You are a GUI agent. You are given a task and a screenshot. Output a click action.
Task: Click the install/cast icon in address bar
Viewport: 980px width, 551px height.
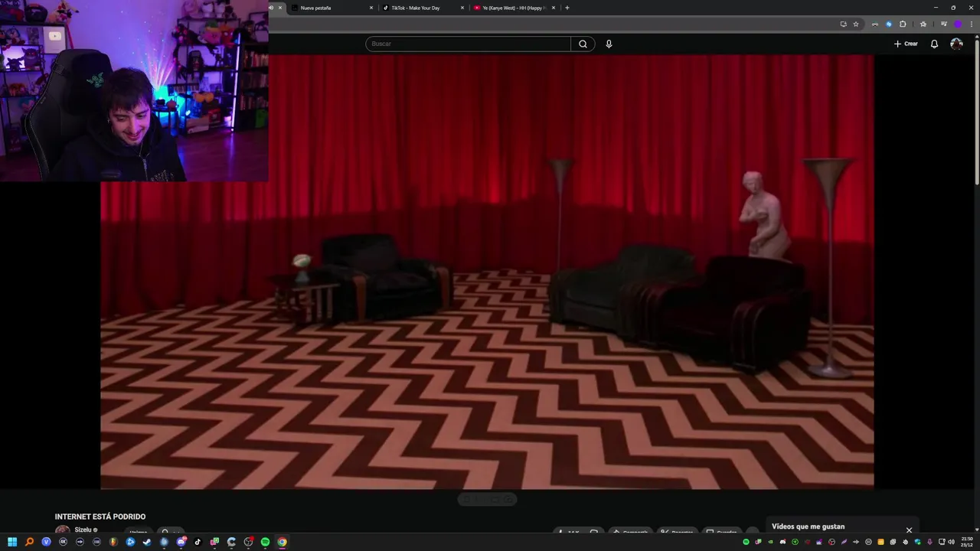tap(843, 24)
